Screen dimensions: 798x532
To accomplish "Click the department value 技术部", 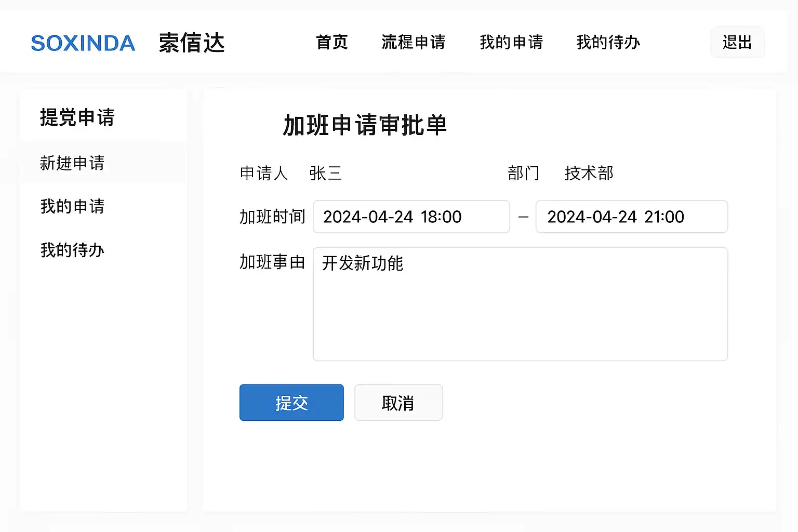I will [589, 173].
